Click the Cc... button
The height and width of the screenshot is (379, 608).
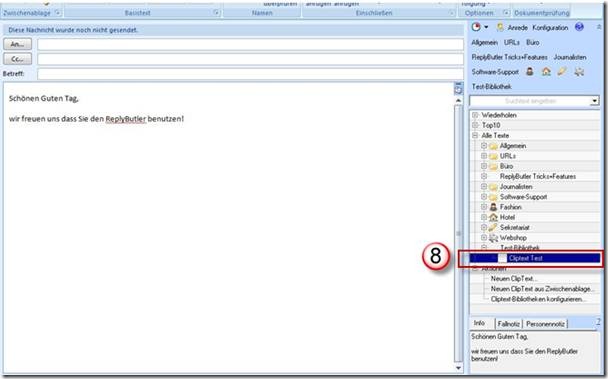[17, 59]
